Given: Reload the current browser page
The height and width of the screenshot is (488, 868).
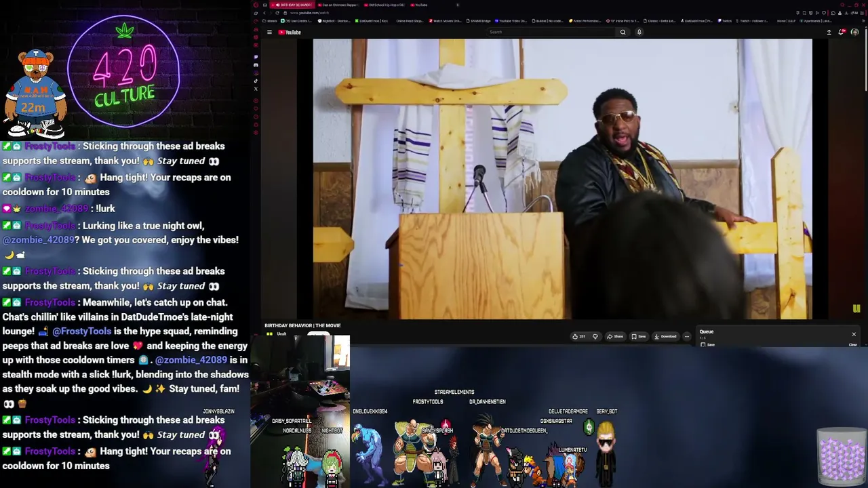Looking at the screenshot, I should click(277, 13).
